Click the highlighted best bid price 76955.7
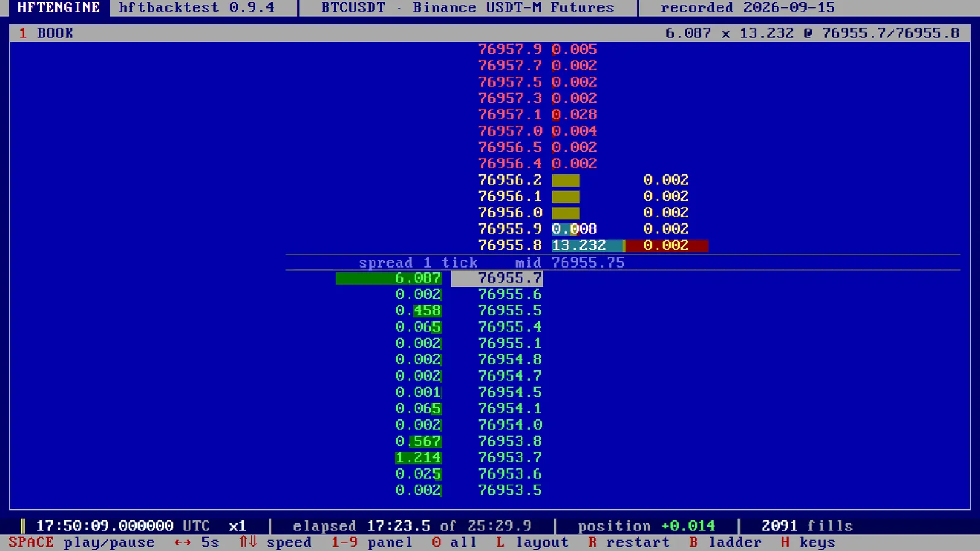This screenshot has height=551, width=980. pos(497,279)
